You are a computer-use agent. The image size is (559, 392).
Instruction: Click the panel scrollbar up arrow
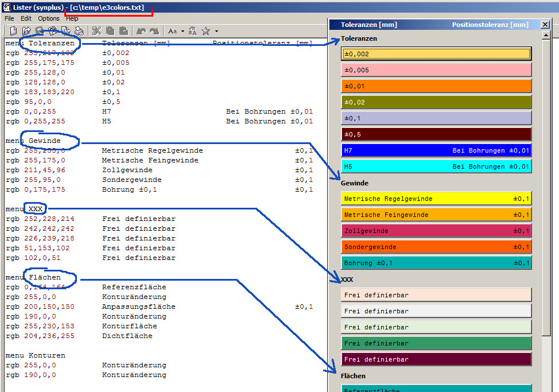click(x=546, y=35)
